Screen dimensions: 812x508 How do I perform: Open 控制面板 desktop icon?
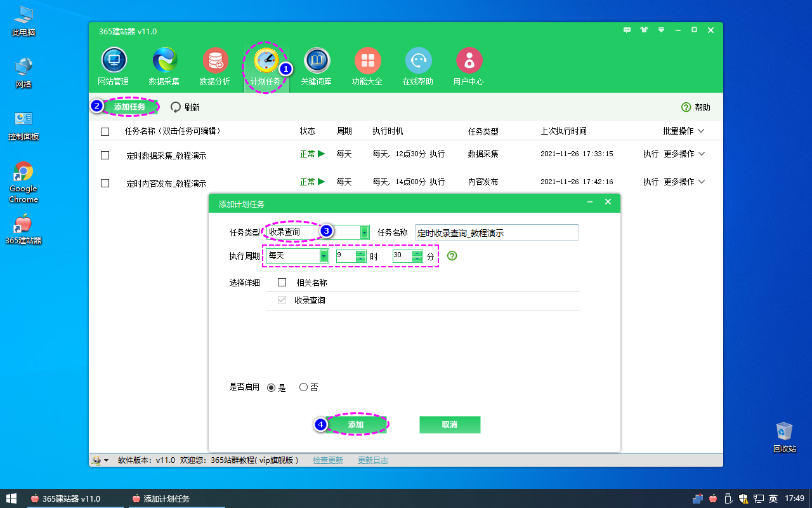23,125
